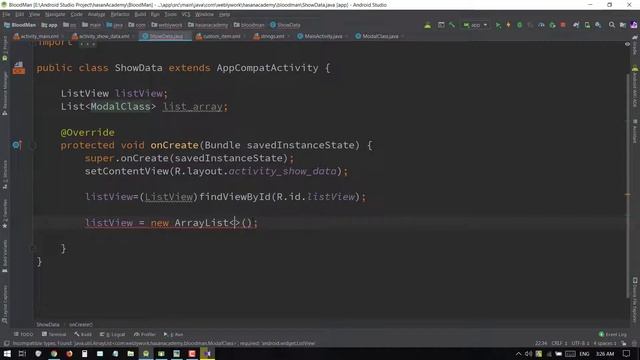640x360 pixels.
Task: Open the app run configuration dropdown
Action: 476,25
